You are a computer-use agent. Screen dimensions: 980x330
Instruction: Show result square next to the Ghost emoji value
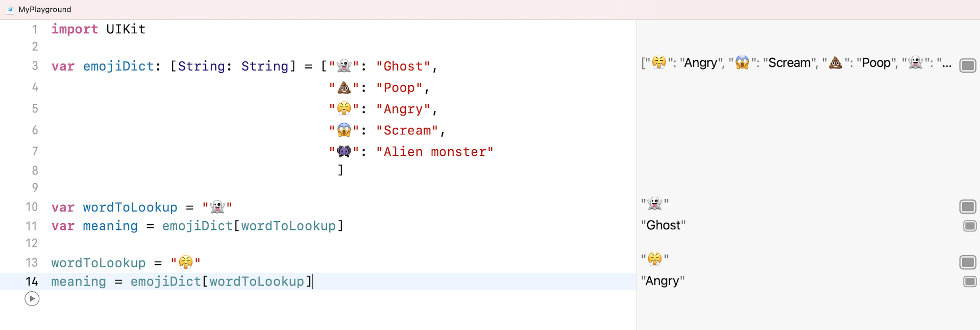point(968,226)
